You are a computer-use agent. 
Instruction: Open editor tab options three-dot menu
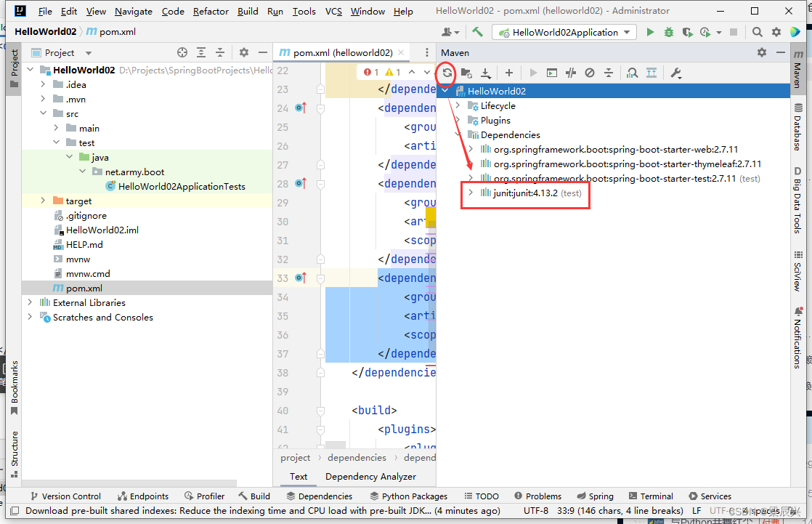[x=427, y=52]
